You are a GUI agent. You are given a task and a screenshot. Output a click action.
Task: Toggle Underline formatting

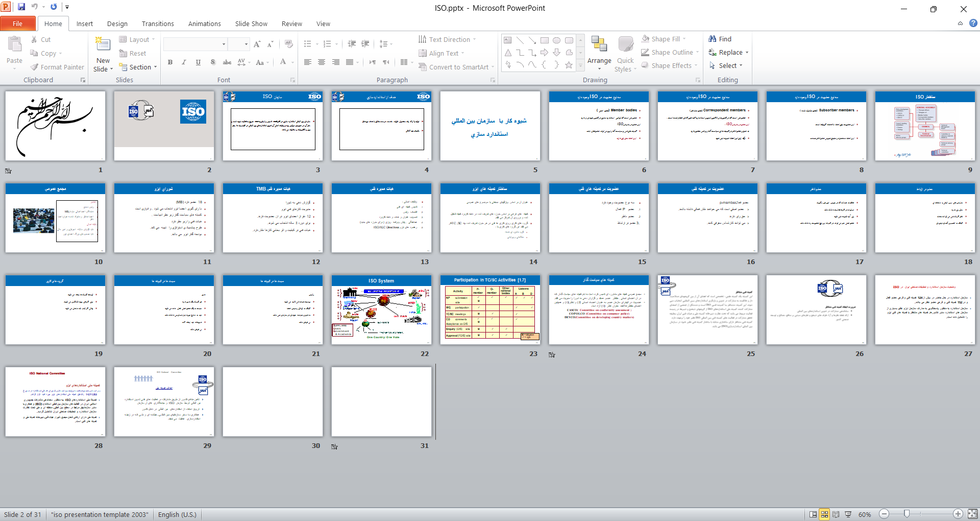[198, 62]
